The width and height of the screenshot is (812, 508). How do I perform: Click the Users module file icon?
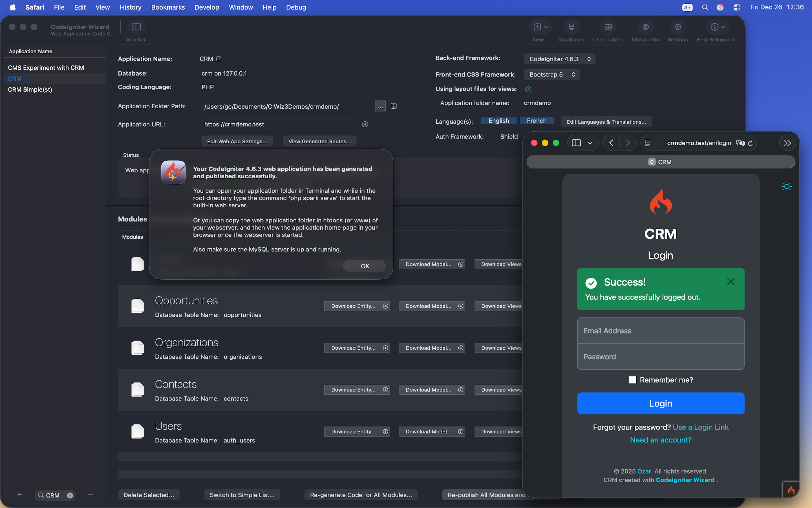point(138,432)
